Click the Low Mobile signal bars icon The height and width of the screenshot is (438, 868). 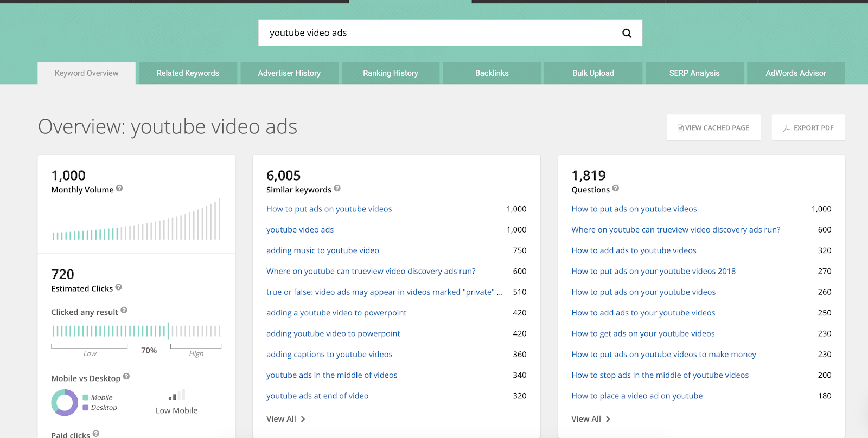coord(177,395)
